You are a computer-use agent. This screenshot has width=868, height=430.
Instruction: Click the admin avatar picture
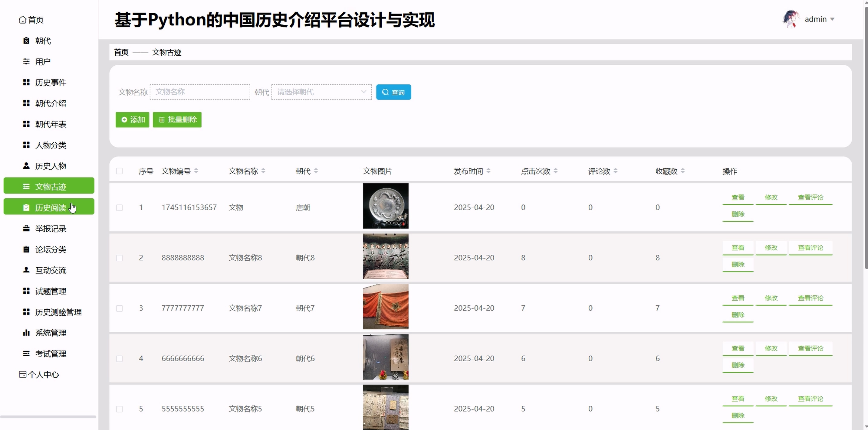791,19
